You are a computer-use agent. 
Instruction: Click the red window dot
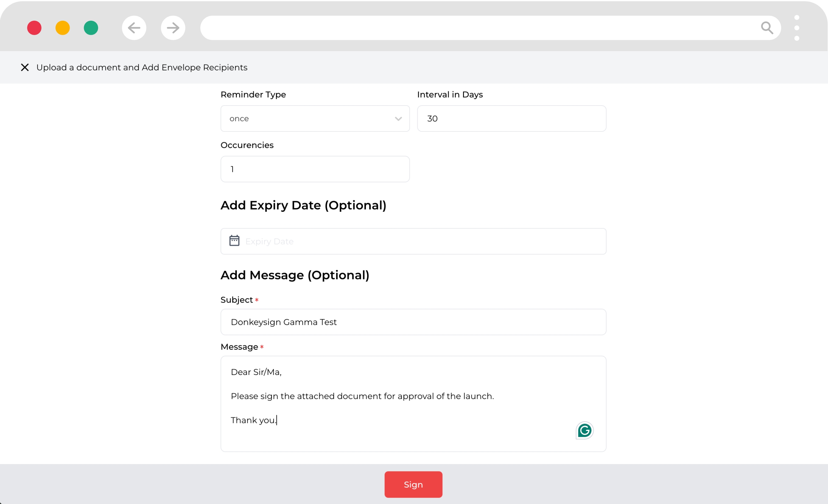click(34, 28)
